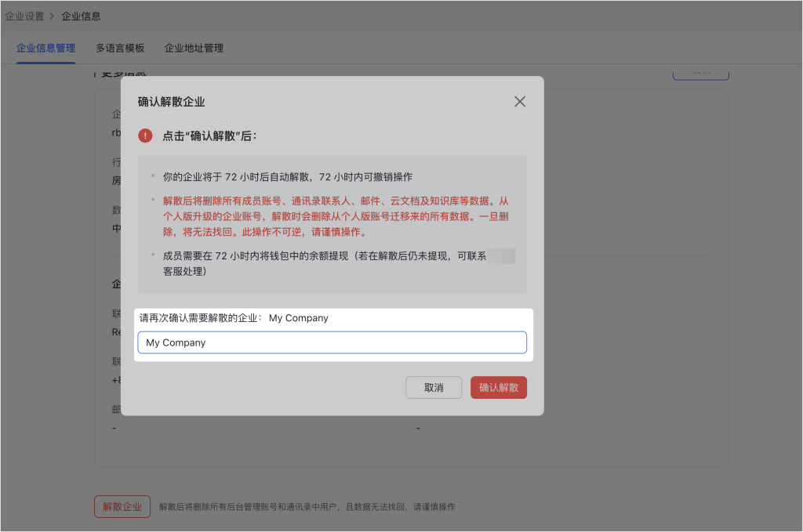
Task: Click the red warning exclamation icon
Action: pyautogui.click(x=145, y=135)
